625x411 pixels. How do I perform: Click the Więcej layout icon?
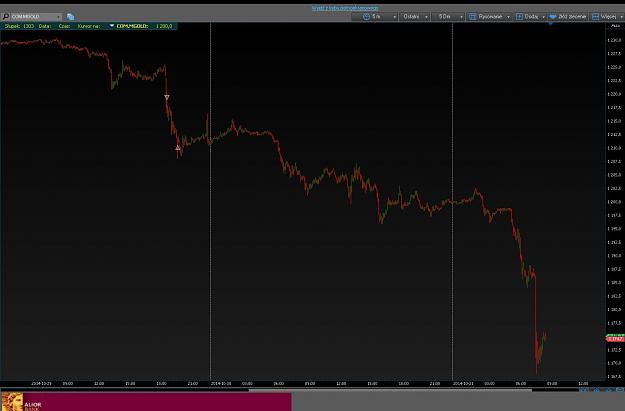pos(596,16)
